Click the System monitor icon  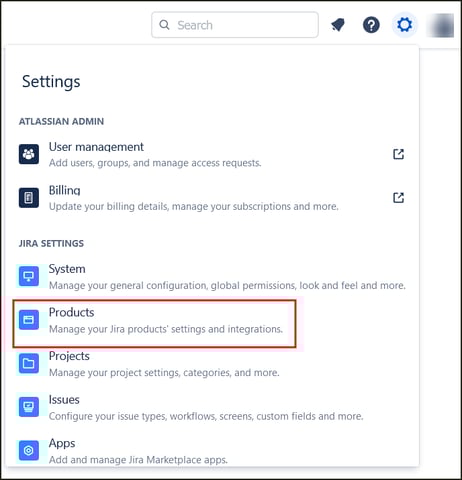29,276
